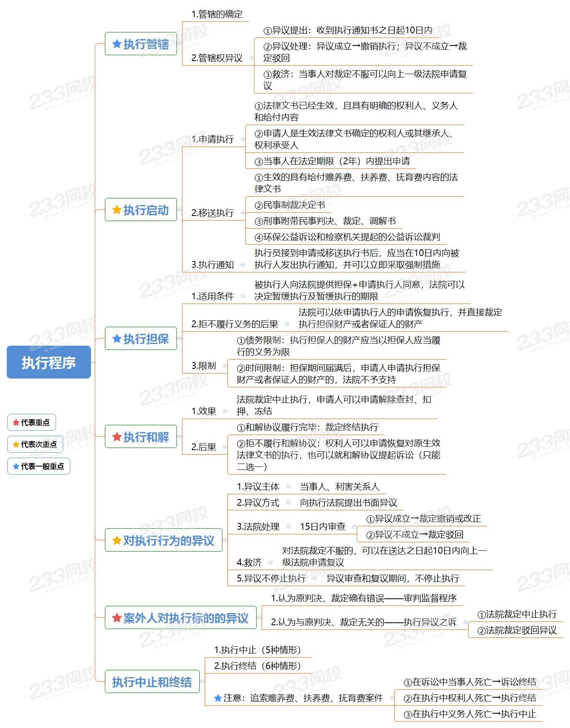Collapse the 3.法院处理 branch

[x=288, y=526]
